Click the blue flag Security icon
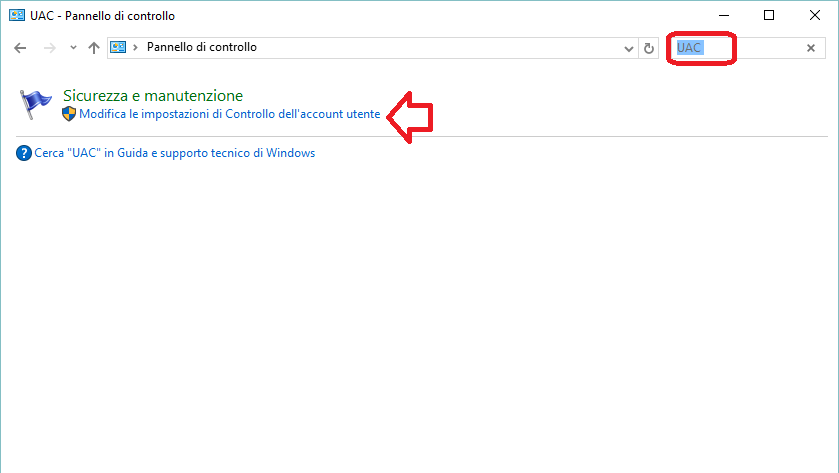Image resolution: width=839 pixels, height=473 pixels. click(x=35, y=104)
